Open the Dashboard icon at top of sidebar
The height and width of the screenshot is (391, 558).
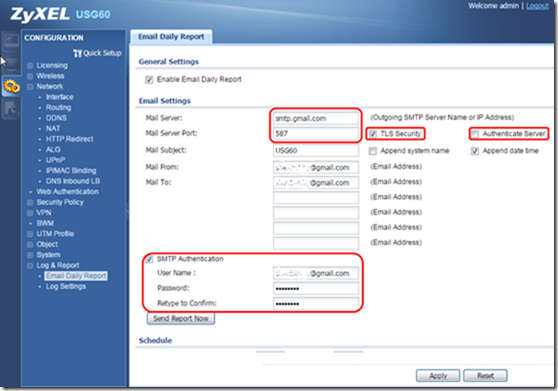coord(11,42)
